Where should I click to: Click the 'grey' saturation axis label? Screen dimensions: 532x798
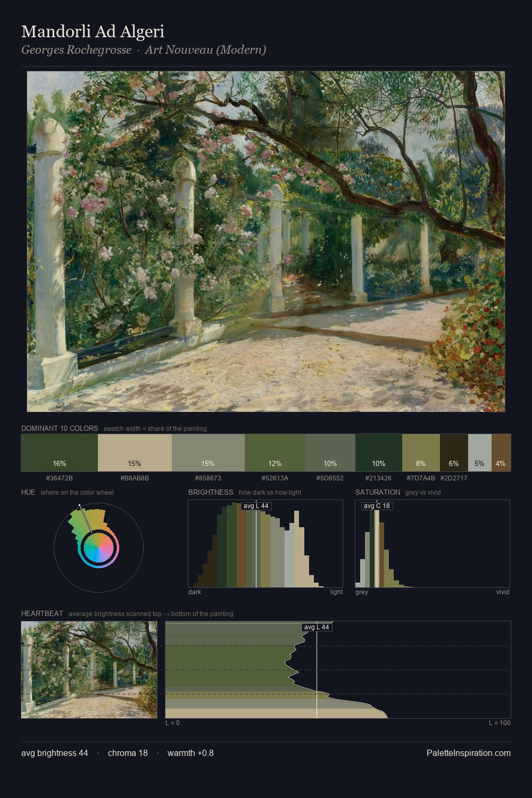[362, 592]
